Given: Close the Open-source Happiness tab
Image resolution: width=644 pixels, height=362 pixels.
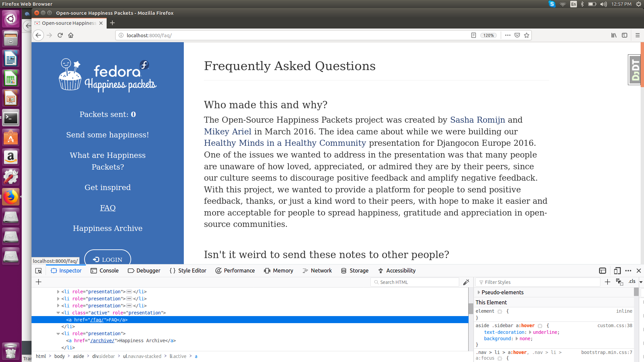Looking at the screenshot, I should (x=101, y=23).
